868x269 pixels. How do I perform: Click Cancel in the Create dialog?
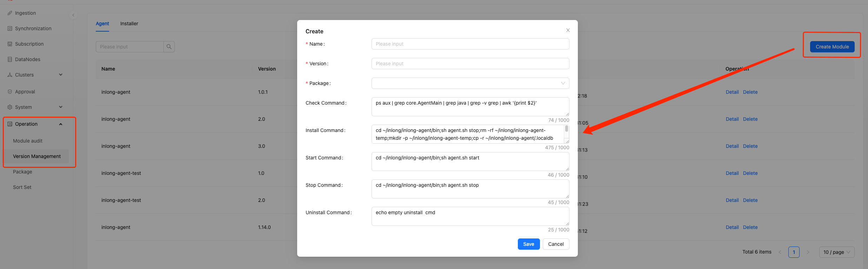[556, 244]
